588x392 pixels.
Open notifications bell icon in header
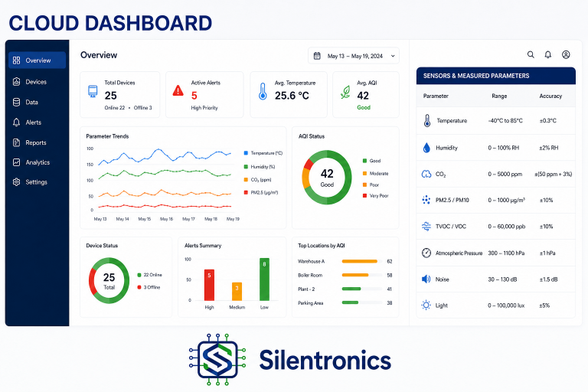[x=548, y=55]
